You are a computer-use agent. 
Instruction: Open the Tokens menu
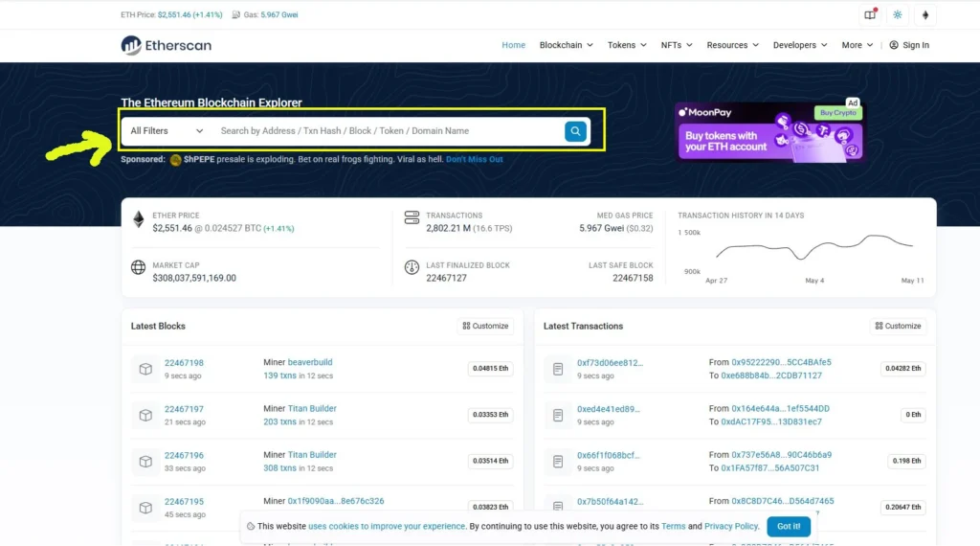(627, 45)
